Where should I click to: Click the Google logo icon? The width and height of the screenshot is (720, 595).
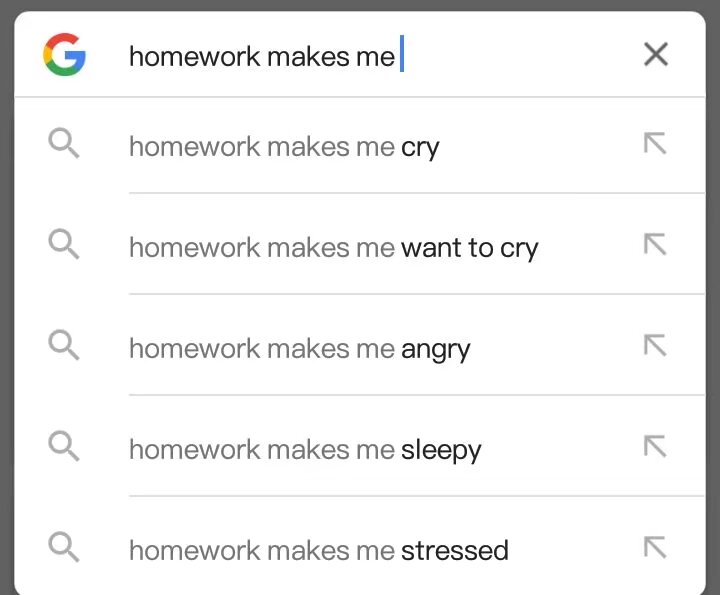click(x=64, y=54)
